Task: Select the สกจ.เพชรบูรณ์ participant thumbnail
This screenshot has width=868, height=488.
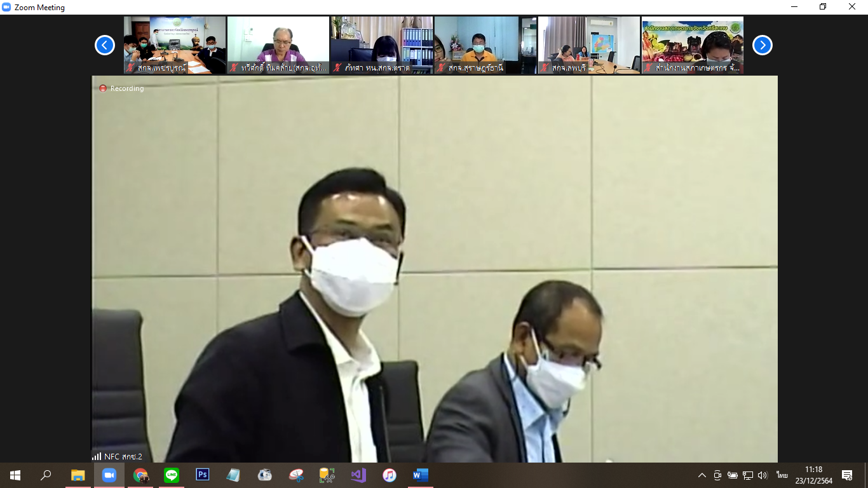Action: (x=175, y=45)
